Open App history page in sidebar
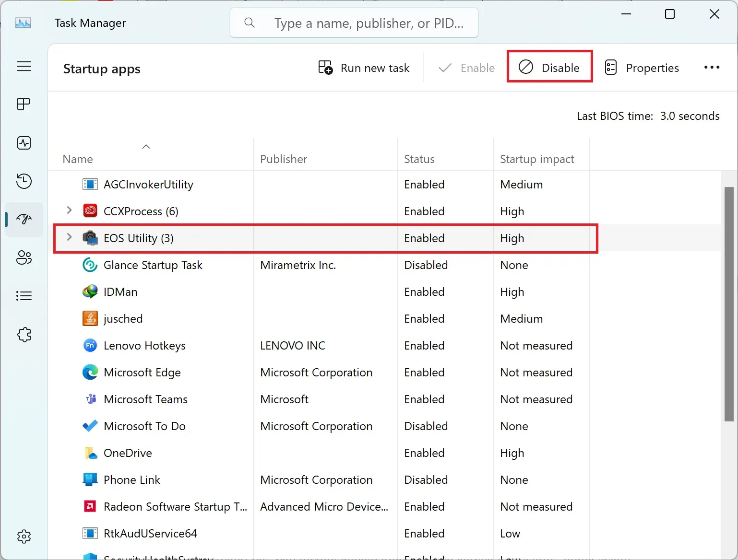The image size is (738, 560). pos(24,181)
